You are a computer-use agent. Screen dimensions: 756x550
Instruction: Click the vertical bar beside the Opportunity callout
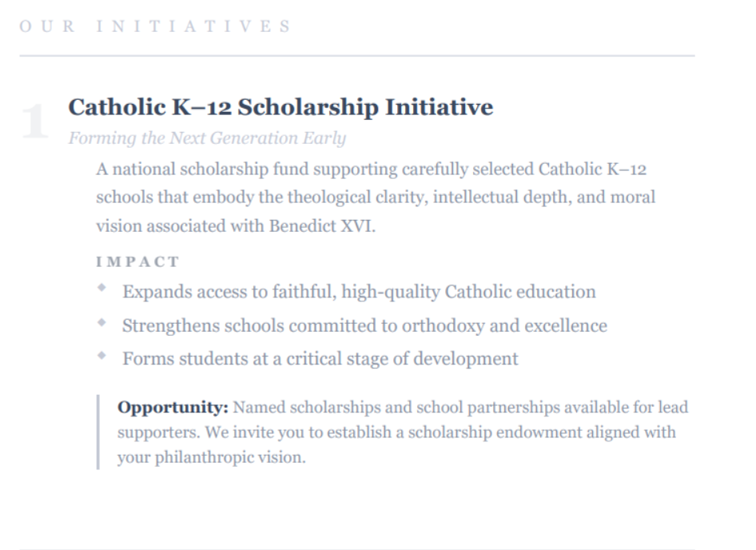[98, 432]
